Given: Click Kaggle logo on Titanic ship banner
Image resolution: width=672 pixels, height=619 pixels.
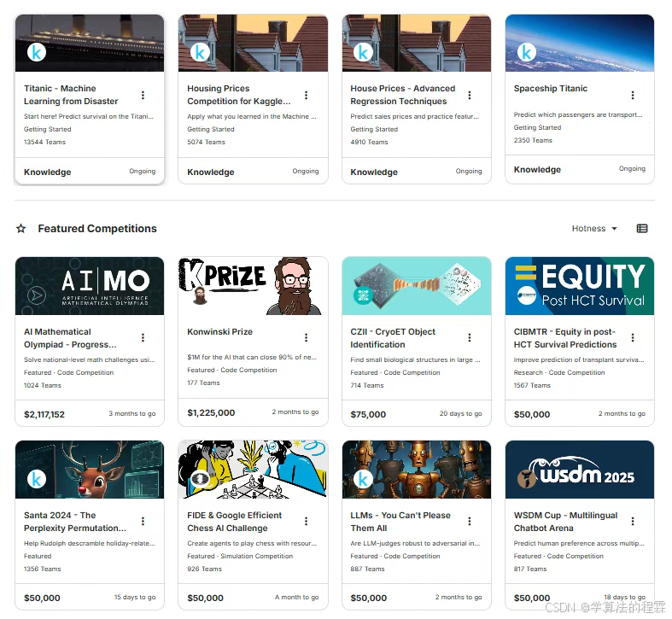Looking at the screenshot, I should [x=37, y=53].
